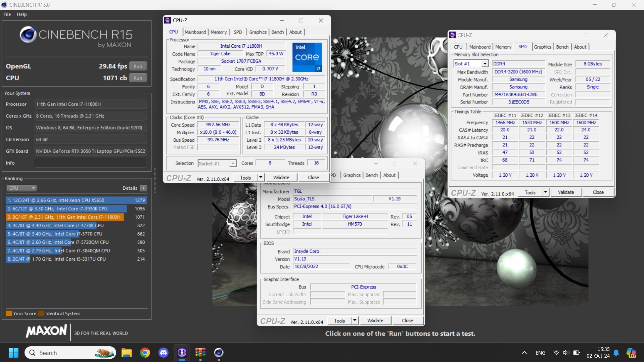
Task: Switch to CPU-Z taskbar icon
Action: tap(182, 353)
